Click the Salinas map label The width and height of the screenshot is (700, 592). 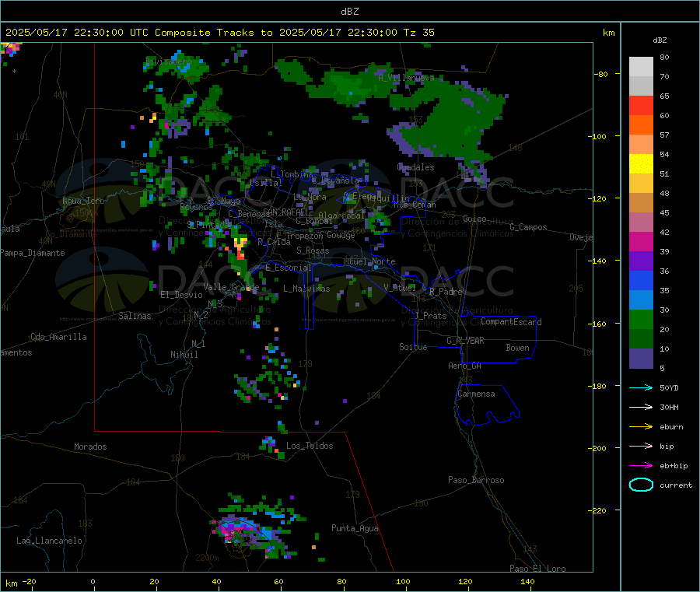click(x=135, y=316)
